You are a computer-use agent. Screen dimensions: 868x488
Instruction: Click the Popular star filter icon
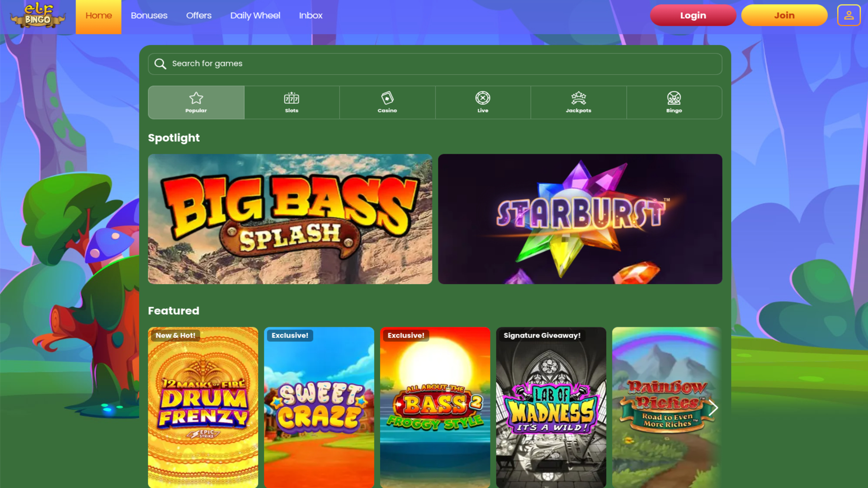(196, 97)
